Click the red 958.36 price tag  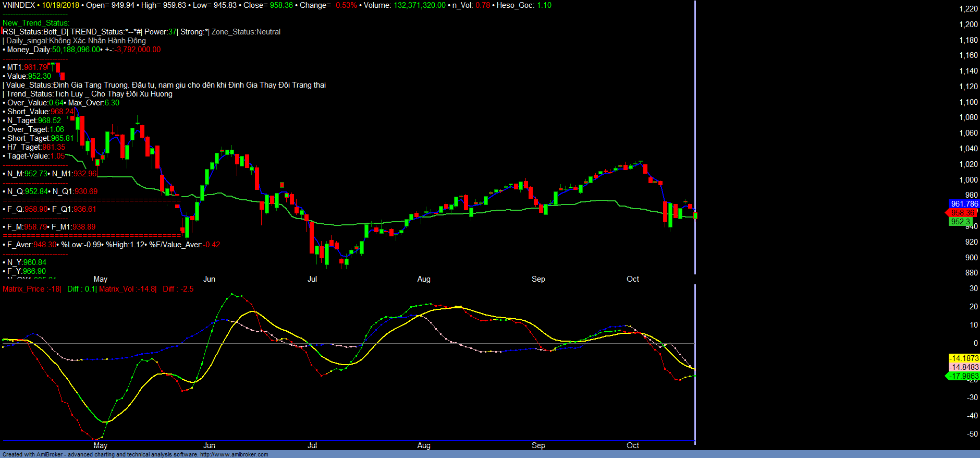(x=962, y=213)
